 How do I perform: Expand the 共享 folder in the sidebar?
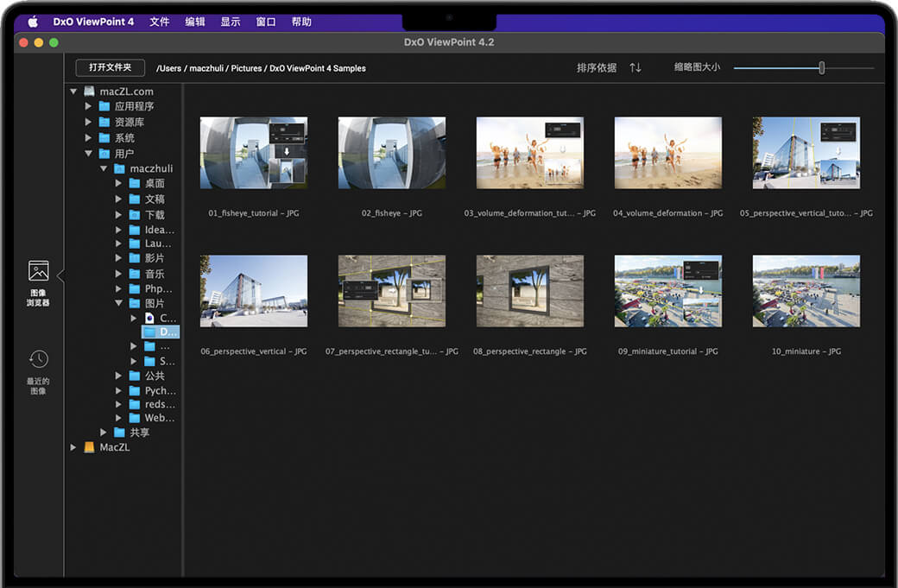click(x=103, y=432)
